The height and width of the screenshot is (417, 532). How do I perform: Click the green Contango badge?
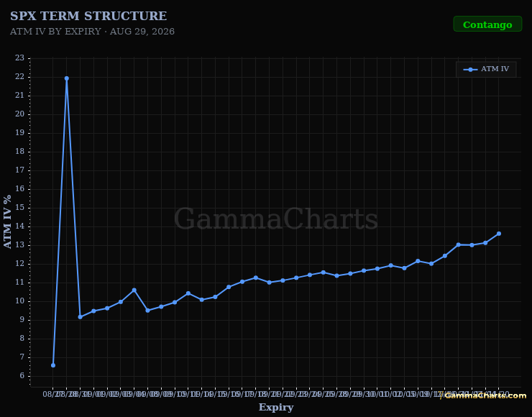[487, 24]
